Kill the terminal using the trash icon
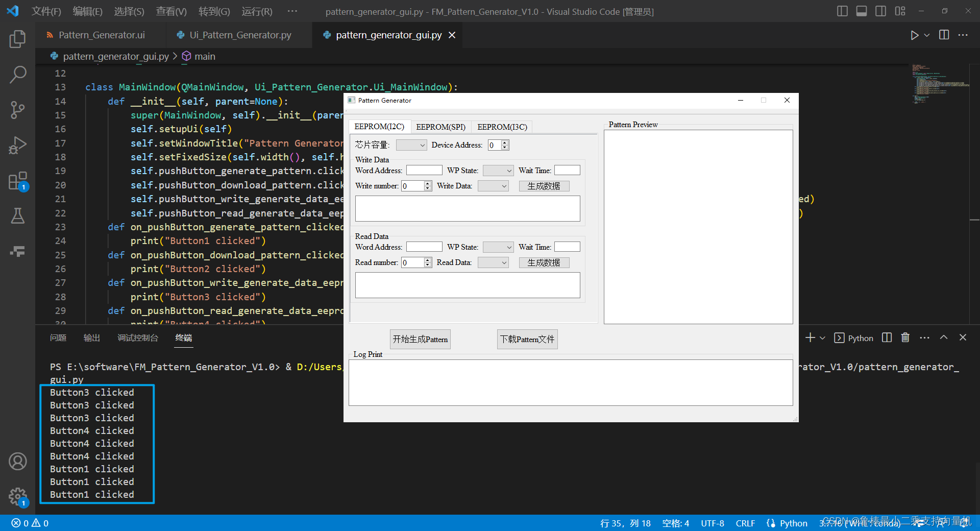 tap(905, 337)
